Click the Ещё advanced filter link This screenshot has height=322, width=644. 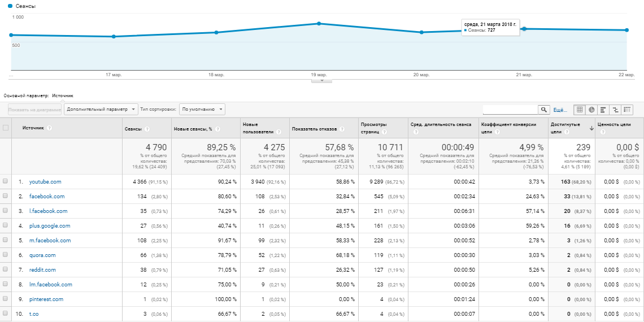click(559, 110)
